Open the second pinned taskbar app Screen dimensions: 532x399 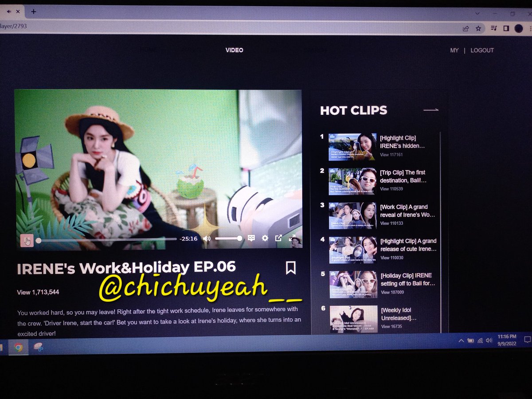pos(38,348)
